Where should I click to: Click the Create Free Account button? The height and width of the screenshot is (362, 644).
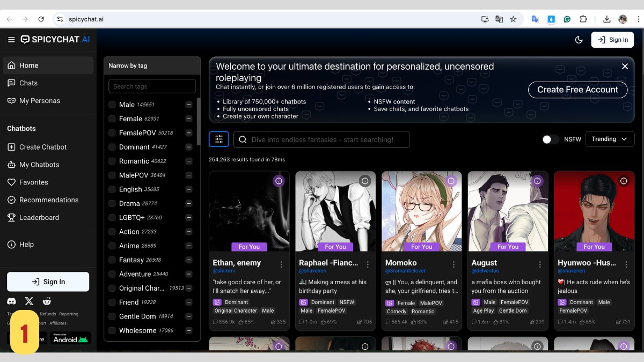pos(577,90)
